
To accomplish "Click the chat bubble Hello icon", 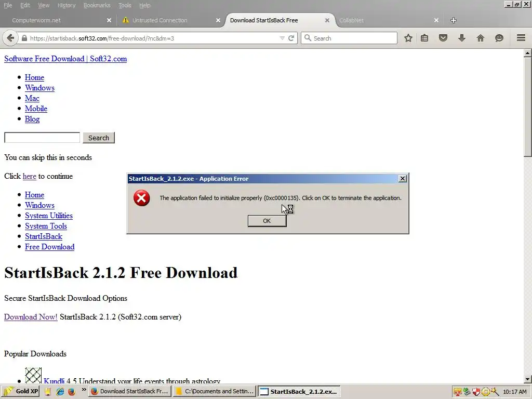I will coord(499,38).
